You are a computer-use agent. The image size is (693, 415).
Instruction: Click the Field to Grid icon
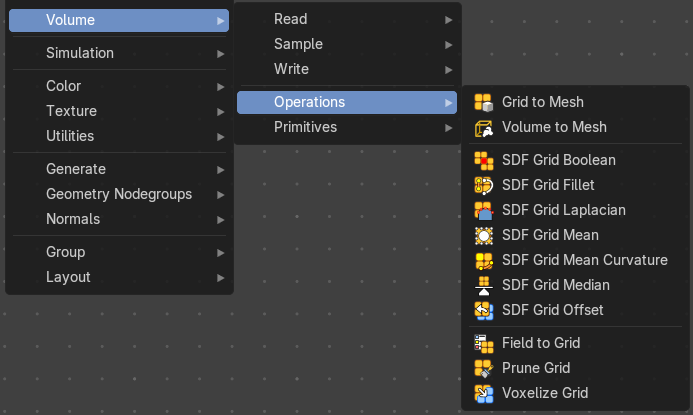pyautogui.click(x=484, y=343)
